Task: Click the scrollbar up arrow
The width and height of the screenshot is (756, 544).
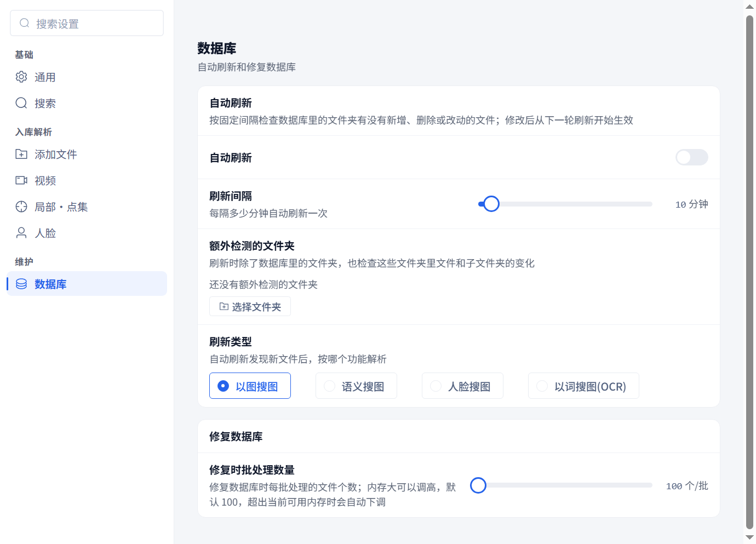Action: [x=749, y=7]
